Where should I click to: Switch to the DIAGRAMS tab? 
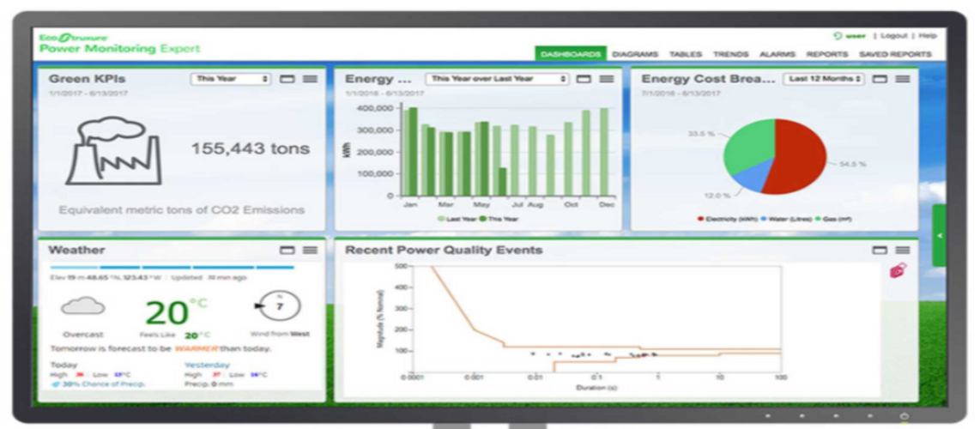[634, 54]
